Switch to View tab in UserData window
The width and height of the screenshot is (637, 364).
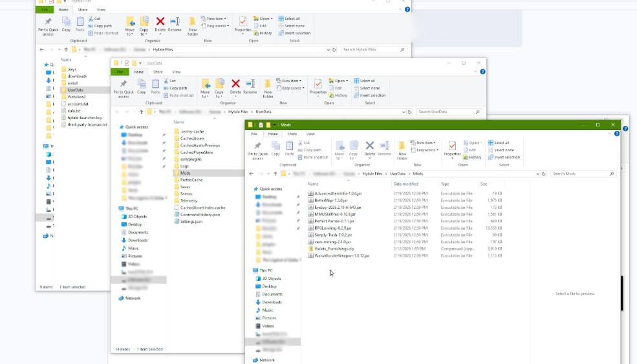pyautogui.click(x=177, y=72)
